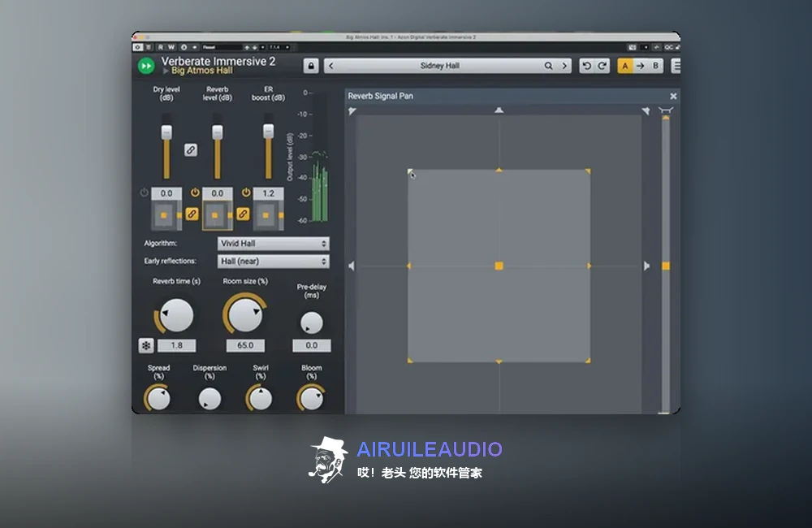Toggle Reverb level power button
Screen dimensions: 812x528
pos(195,193)
